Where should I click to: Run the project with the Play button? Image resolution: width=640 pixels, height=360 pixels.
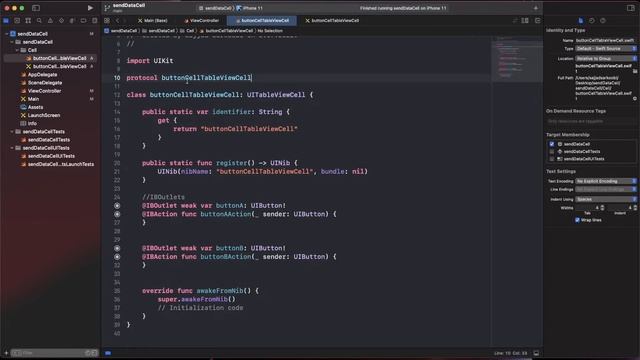[x=90, y=8]
